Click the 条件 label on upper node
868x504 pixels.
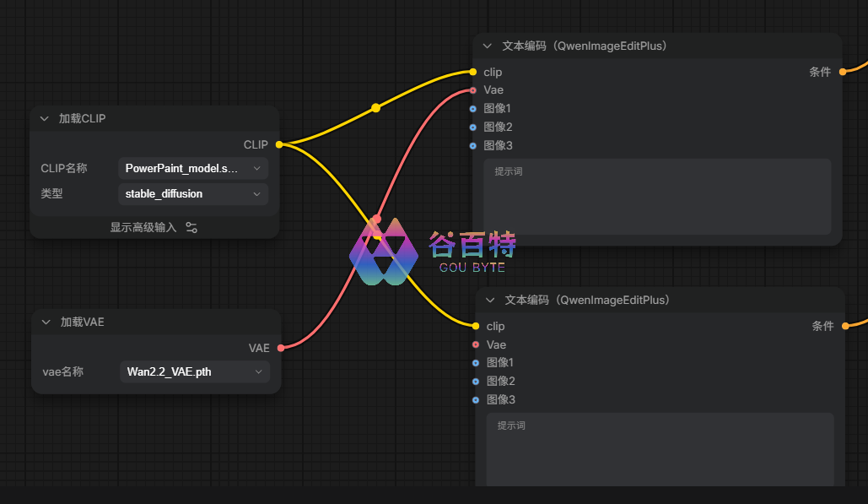click(x=820, y=72)
